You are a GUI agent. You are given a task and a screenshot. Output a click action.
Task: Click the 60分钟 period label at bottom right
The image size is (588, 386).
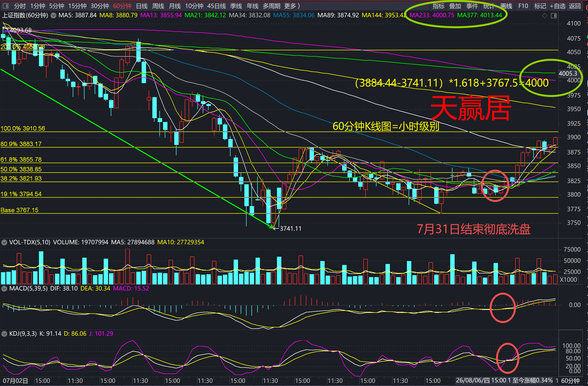(x=570, y=381)
